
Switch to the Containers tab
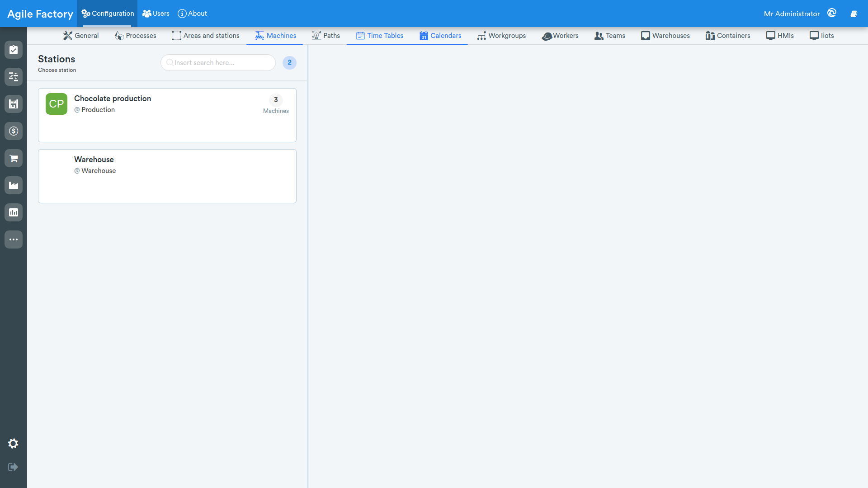tap(728, 36)
